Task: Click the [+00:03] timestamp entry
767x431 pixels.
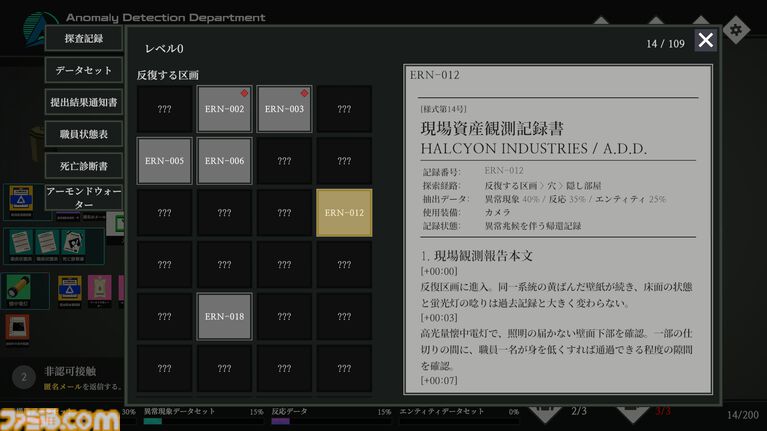Action: 439,318
